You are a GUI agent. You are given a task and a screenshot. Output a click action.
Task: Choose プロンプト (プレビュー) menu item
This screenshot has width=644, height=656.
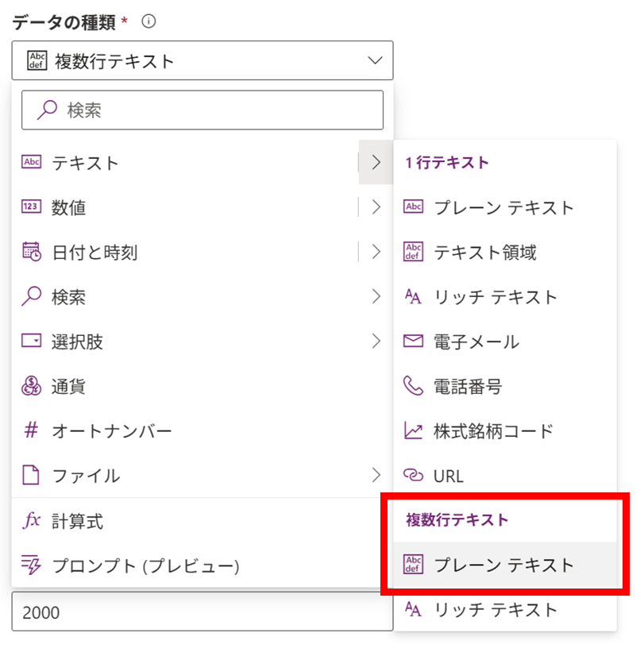[x=145, y=566]
